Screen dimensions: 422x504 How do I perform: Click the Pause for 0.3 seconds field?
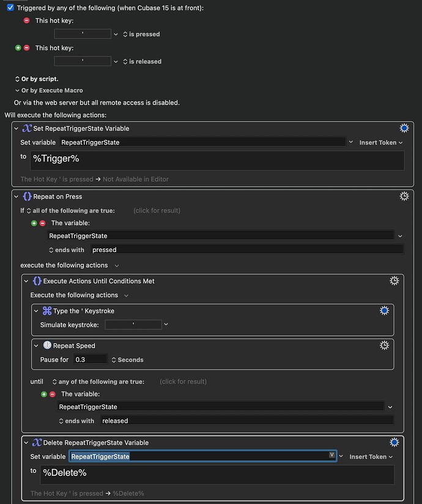coord(90,360)
